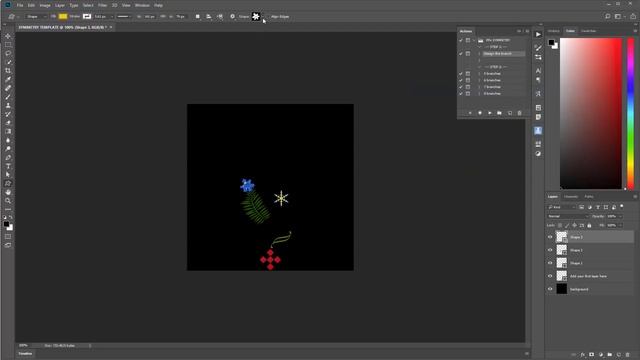Select the Crop tool

(8, 71)
